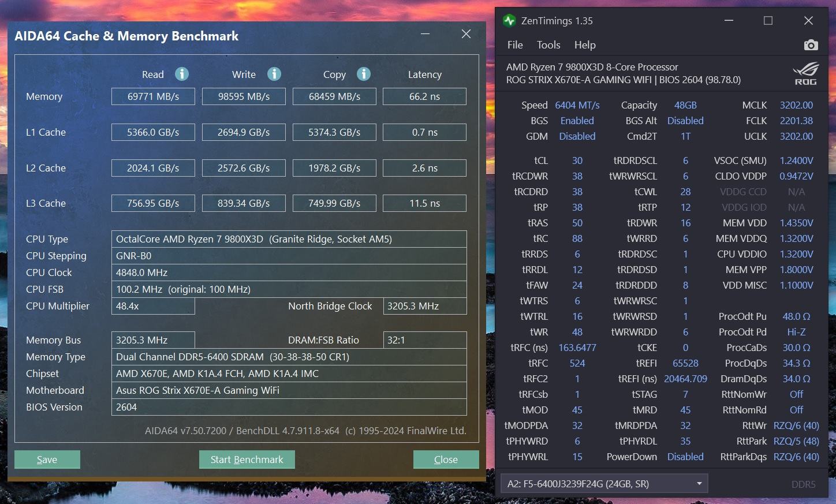Click tCL value 30
The width and height of the screenshot is (836, 504).
(x=577, y=160)
